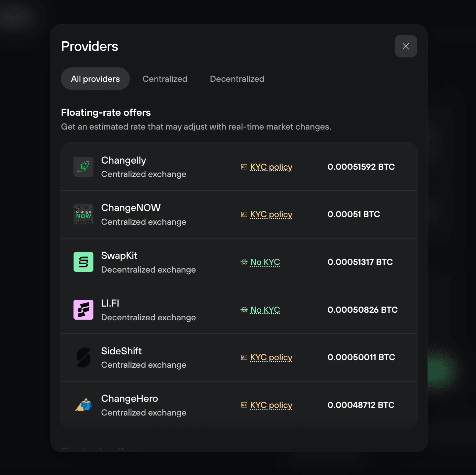Image resolution: width=476 pixels, height=475 pixels.
Task: Click the green SwapKit logo icon
Action: [x=83, y=262]
